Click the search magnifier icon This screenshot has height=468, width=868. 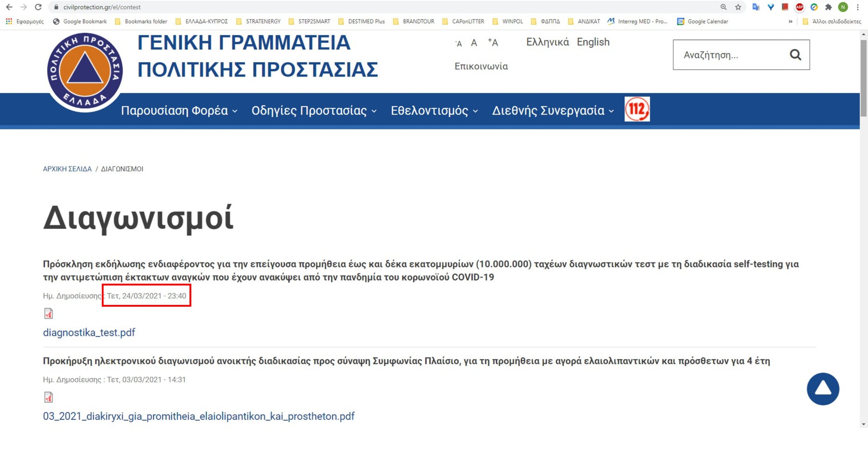(795, 55)
